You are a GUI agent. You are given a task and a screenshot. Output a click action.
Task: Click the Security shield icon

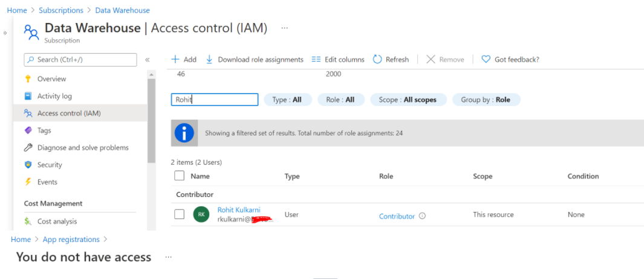click(28, 165)
